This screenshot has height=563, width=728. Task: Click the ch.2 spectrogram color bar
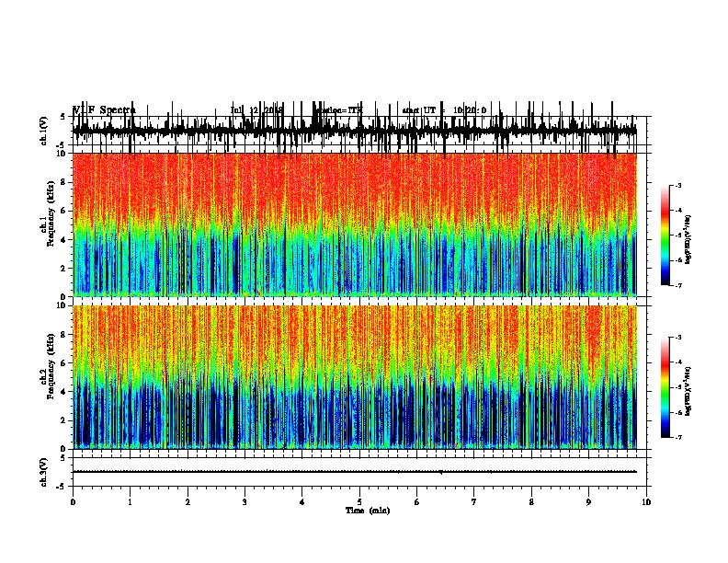point(665,387)
